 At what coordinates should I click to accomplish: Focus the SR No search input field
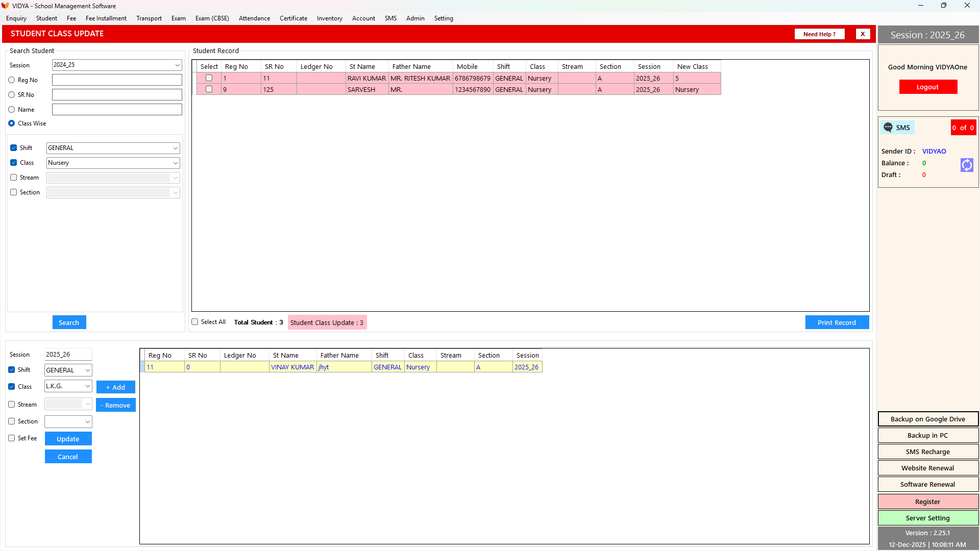tap(117, 95)
